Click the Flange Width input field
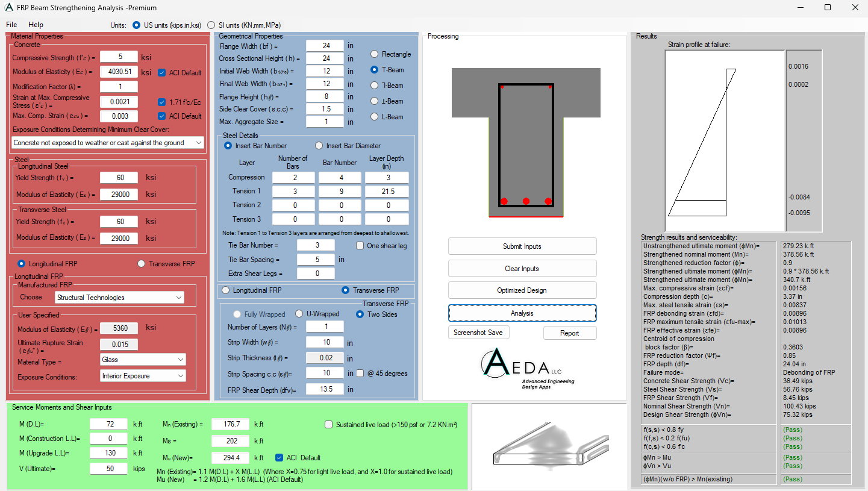Image resolution: width=868 pixels, height=491 pixels. point(325,46)
